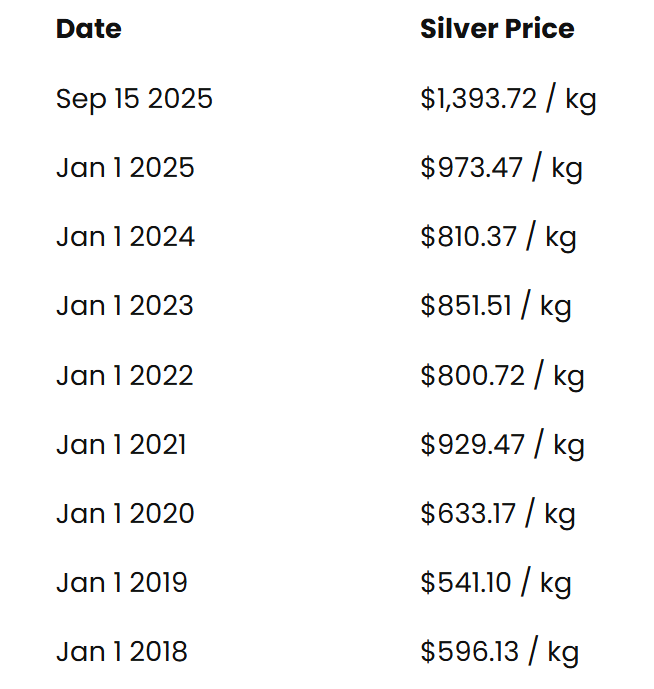Click the $1,393.72 / kg price

click(x=508, y=99)
